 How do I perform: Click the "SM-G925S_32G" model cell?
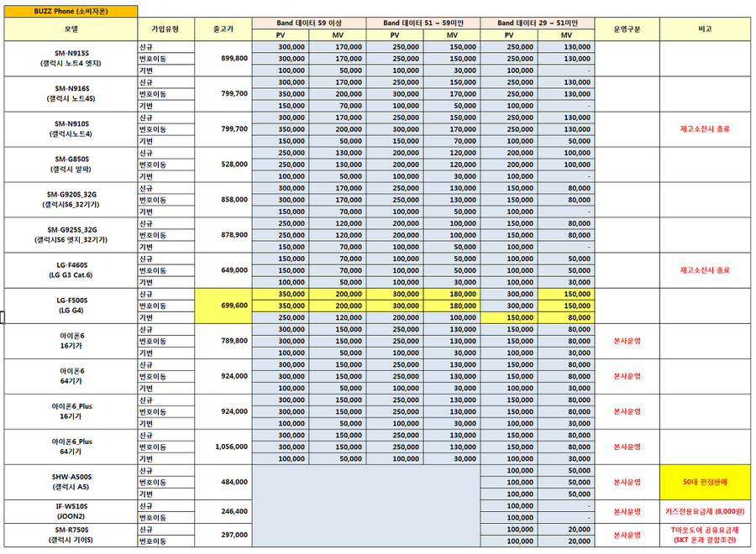click(71, 235)
